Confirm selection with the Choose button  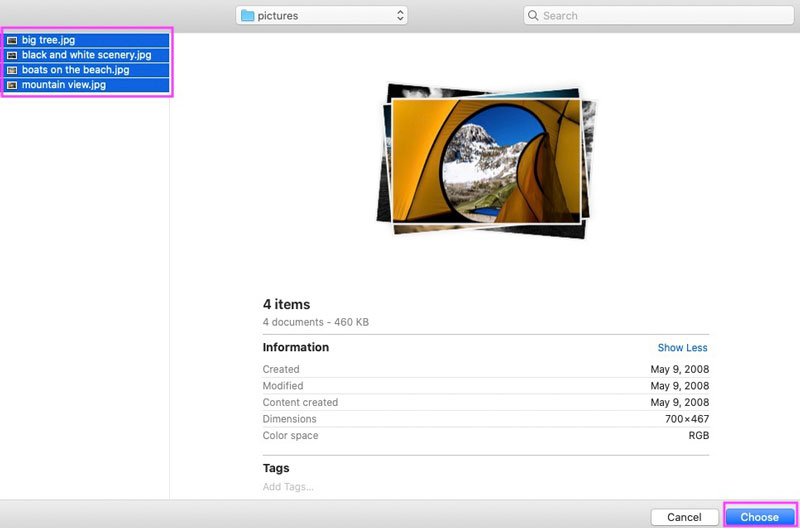coord(759,517)
